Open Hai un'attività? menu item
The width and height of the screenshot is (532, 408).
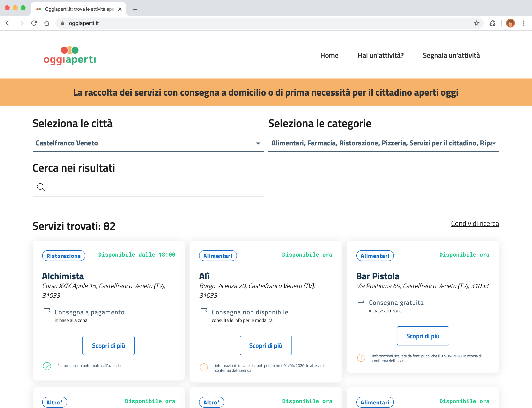[380, 55]
